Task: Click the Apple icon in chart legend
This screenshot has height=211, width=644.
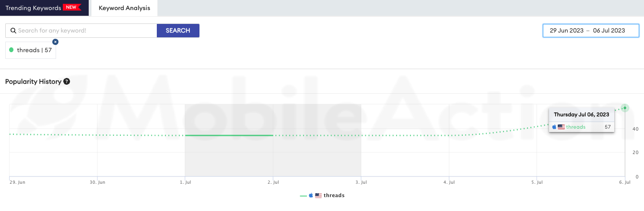Action: pos(311,195)
